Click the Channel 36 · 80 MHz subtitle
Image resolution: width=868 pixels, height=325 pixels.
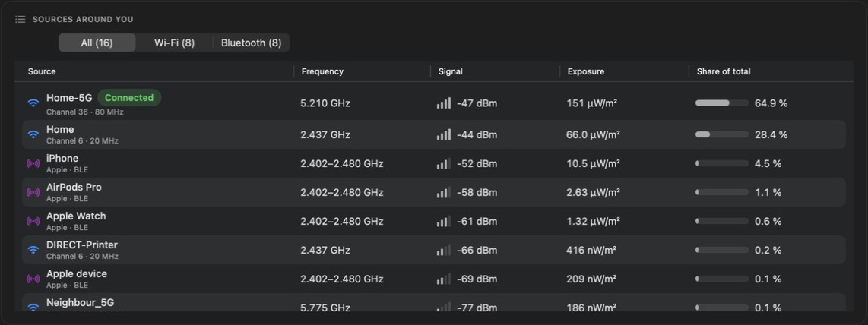coord(84,112)
